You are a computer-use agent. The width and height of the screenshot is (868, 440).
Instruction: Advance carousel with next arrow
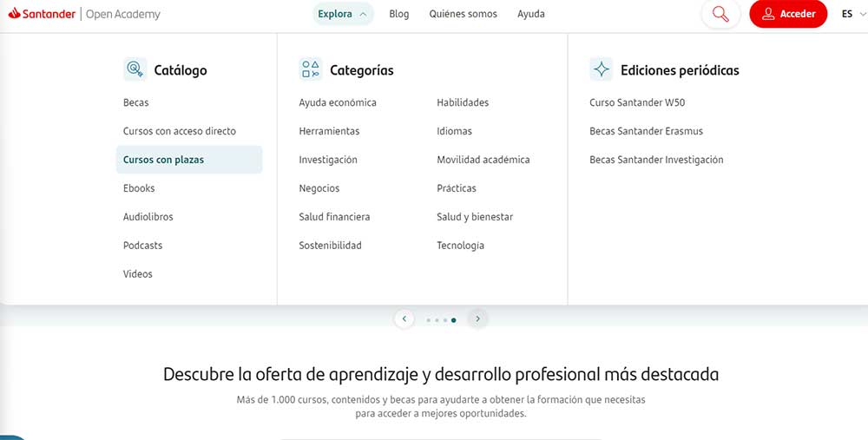pos(477,319)
